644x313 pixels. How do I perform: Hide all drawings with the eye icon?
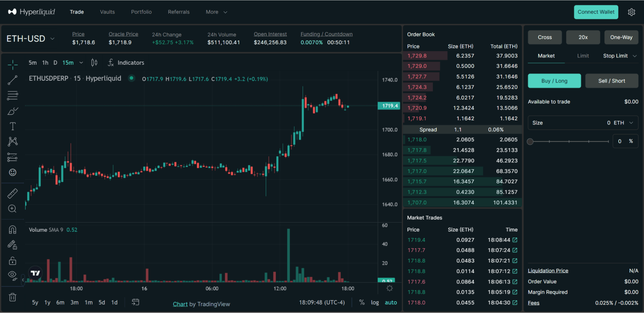pyautogui.click(x=13, y=276)
